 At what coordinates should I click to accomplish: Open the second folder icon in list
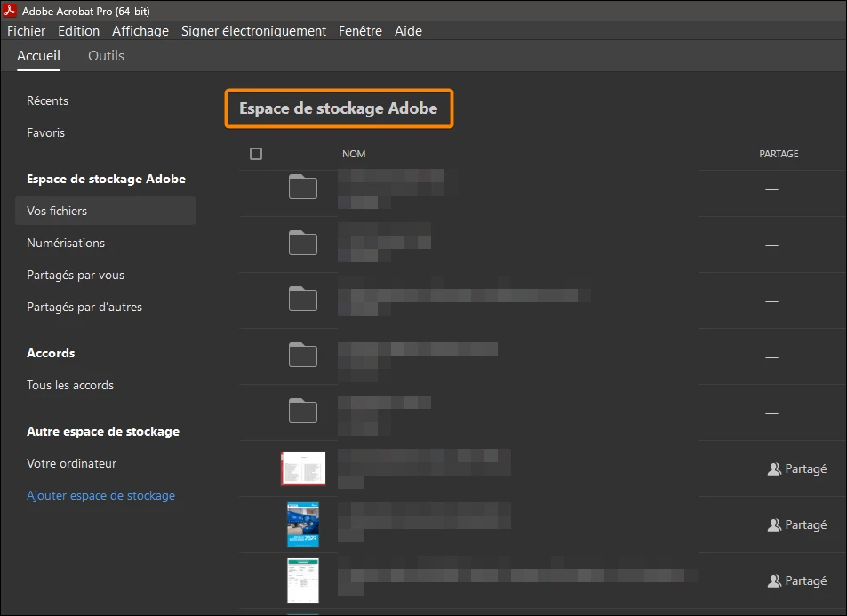pos(303,243)
